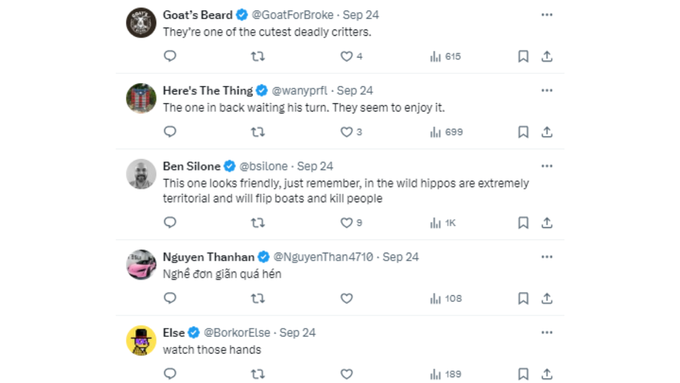The image size is (680, 383).
Task: Bookmark Goat's Beard's tweet
Action: 523,56
